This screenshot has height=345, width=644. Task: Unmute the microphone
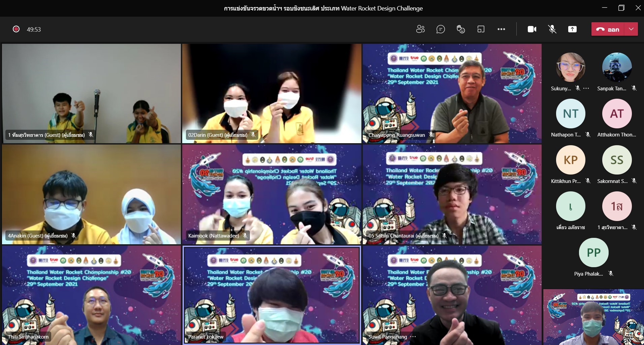552,29
